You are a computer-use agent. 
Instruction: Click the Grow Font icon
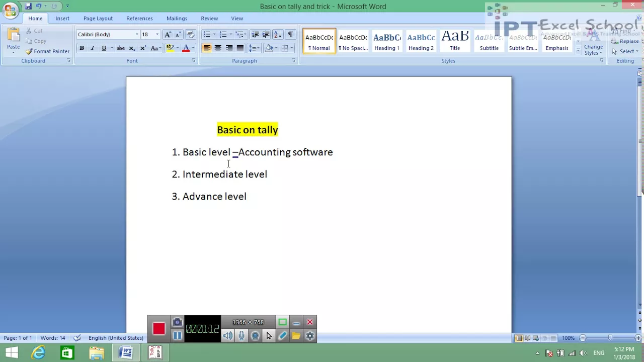point(168,35)
